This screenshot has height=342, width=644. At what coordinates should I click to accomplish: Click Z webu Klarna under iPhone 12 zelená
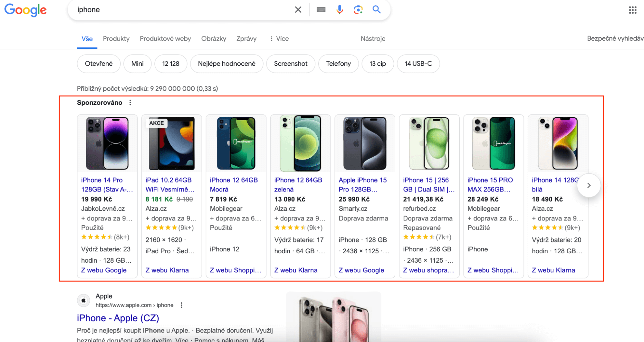coord(296,270)
